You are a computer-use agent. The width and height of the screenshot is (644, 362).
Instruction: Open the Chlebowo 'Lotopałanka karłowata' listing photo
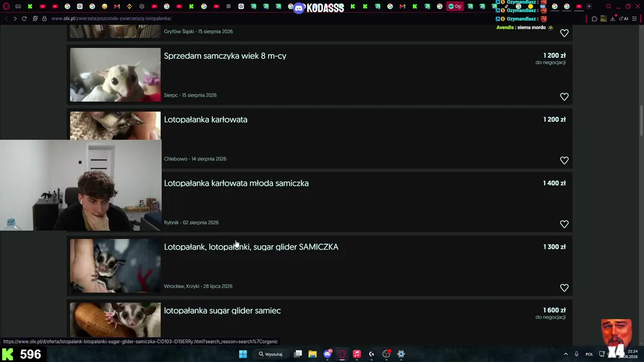tap(115, 126)
